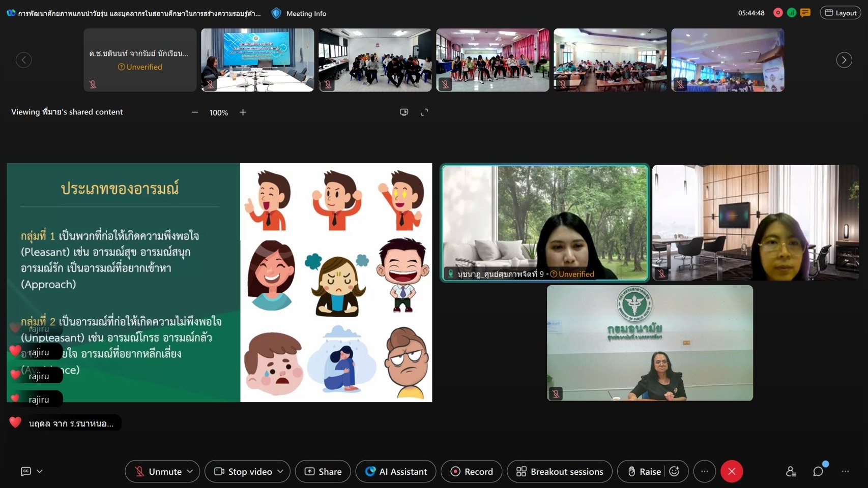868x488 pixels.
Task: Expand the Unmute audio options arrow
Action: point(190,472)
